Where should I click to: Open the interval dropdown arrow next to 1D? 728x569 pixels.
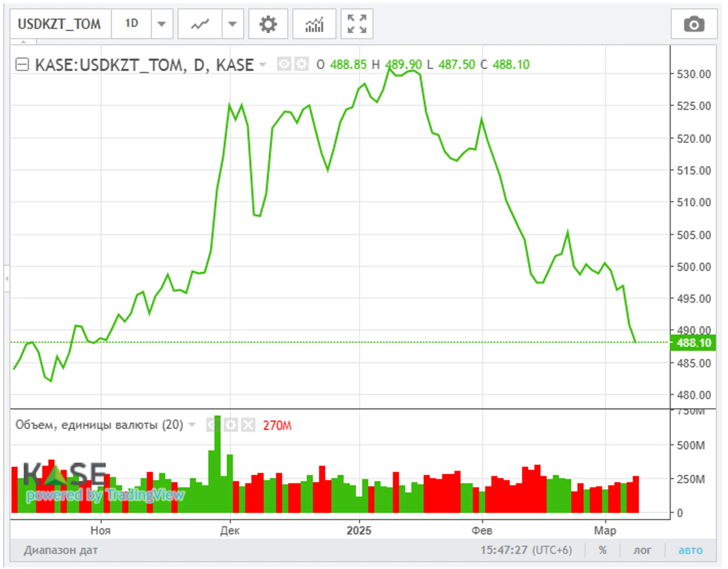coord(162,24)
